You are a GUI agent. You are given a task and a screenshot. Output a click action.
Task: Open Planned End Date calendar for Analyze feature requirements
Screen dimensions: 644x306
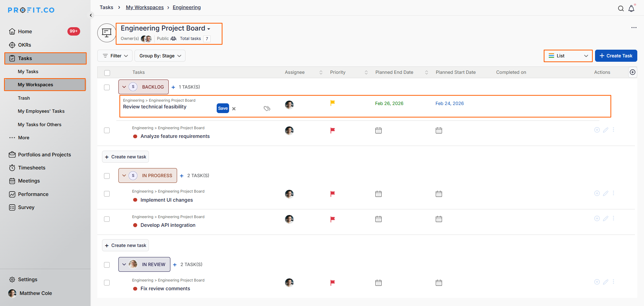(378, 131)
